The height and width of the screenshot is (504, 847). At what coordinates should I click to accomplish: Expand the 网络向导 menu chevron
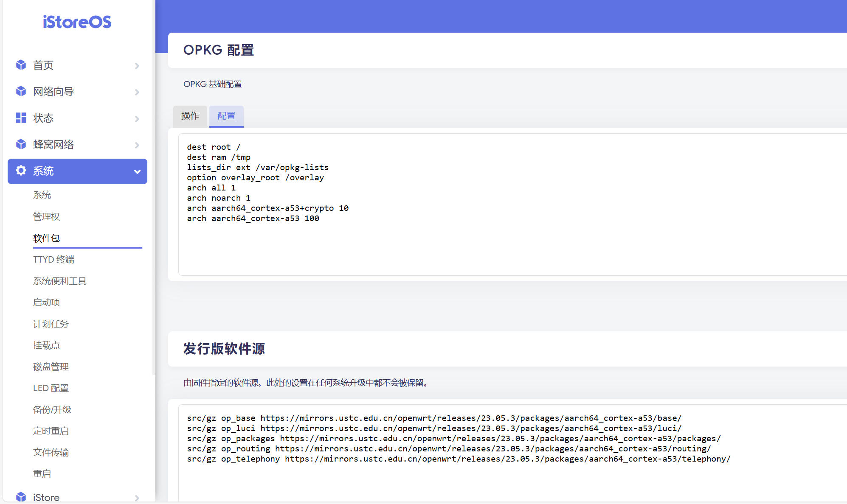pos(137,92)
